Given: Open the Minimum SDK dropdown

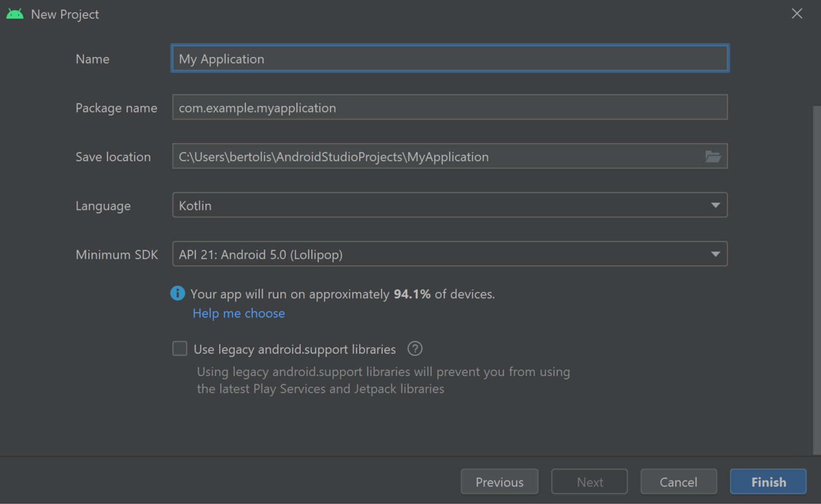Looking at the screenshot, I should click(450, 254).
